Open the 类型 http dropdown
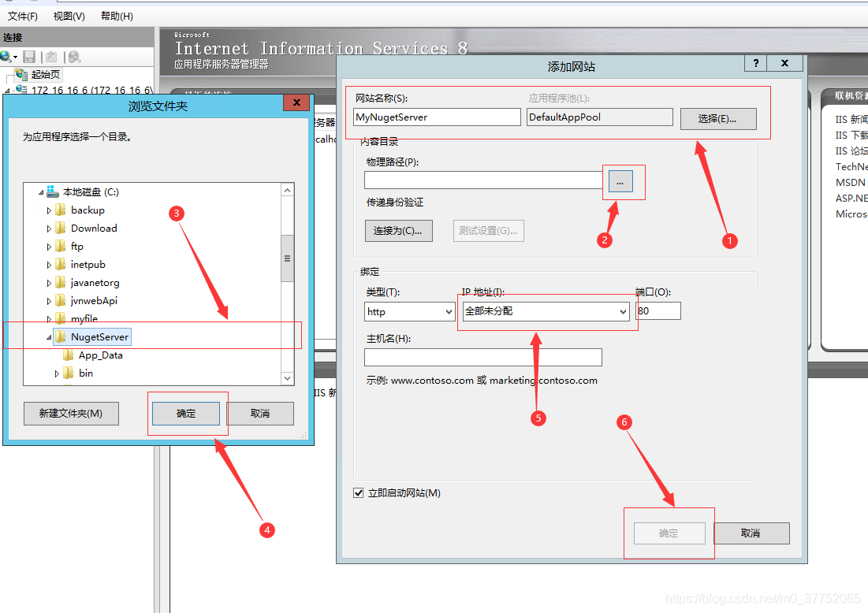 click(x=410, y=311)
